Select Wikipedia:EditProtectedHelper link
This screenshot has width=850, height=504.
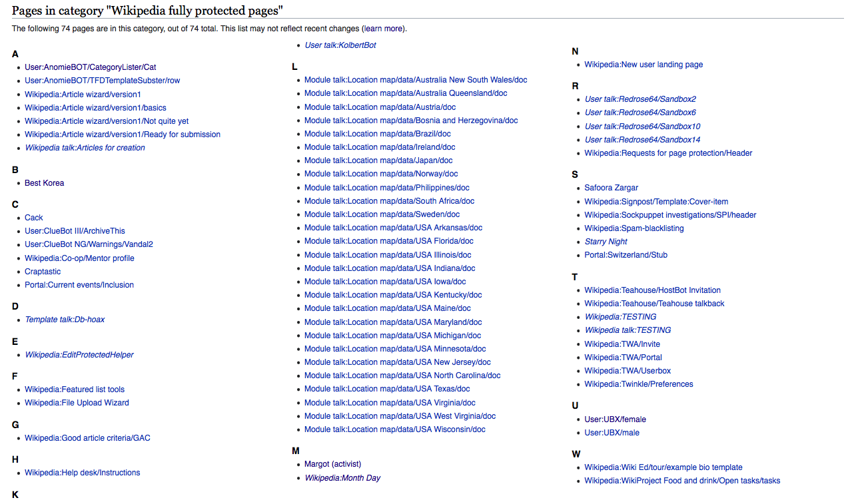79,355
